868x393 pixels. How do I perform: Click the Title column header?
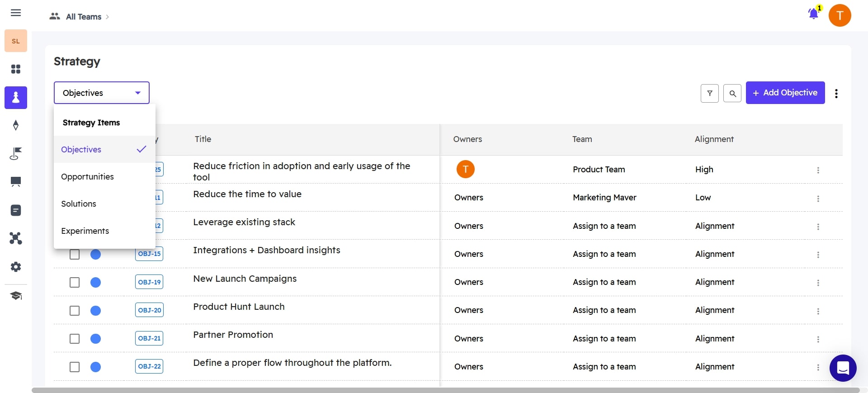pos(203,139)
